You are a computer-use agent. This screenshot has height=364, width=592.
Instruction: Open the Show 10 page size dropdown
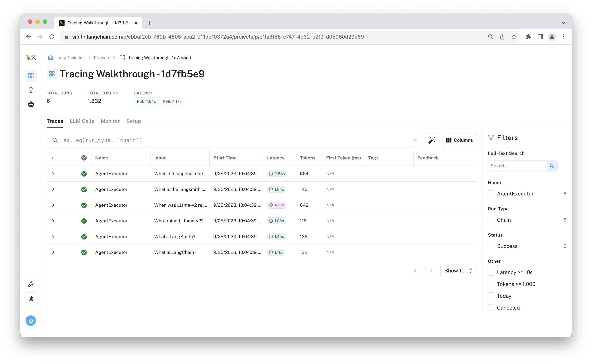coord(458,271)
